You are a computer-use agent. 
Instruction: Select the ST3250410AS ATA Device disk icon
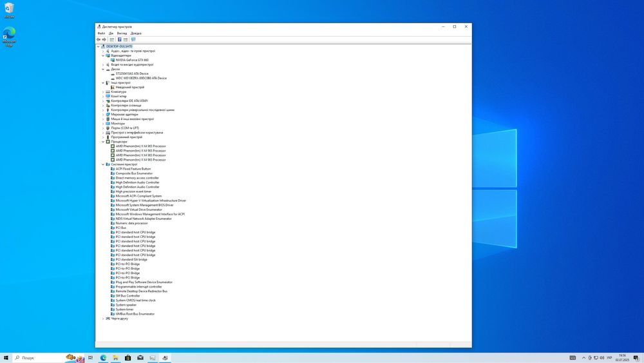(113, 74)
